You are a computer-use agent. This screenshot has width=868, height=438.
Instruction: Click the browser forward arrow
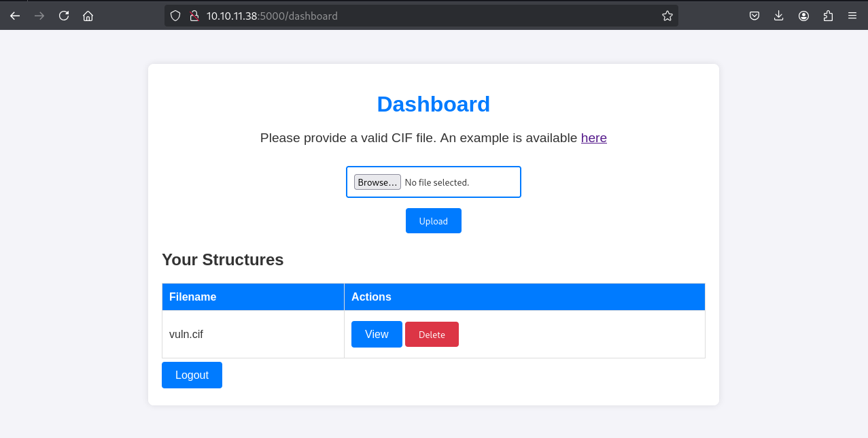tap(39, 16)
